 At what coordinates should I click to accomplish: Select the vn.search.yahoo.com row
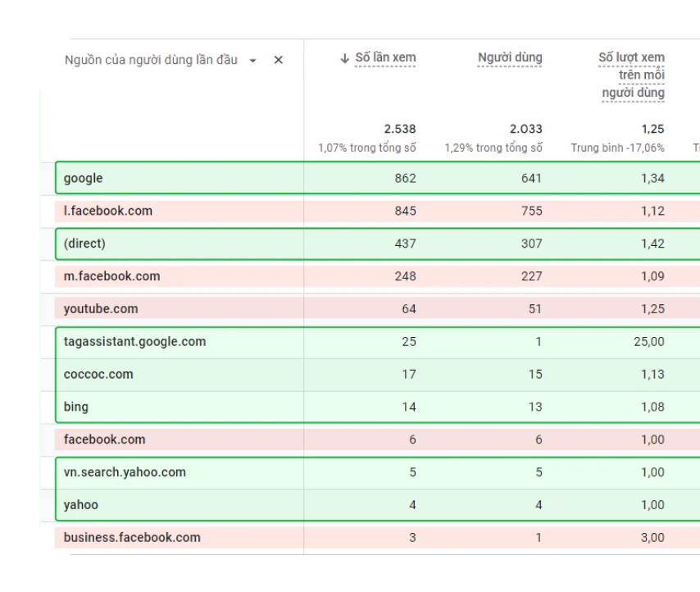[x=377, y=472]
